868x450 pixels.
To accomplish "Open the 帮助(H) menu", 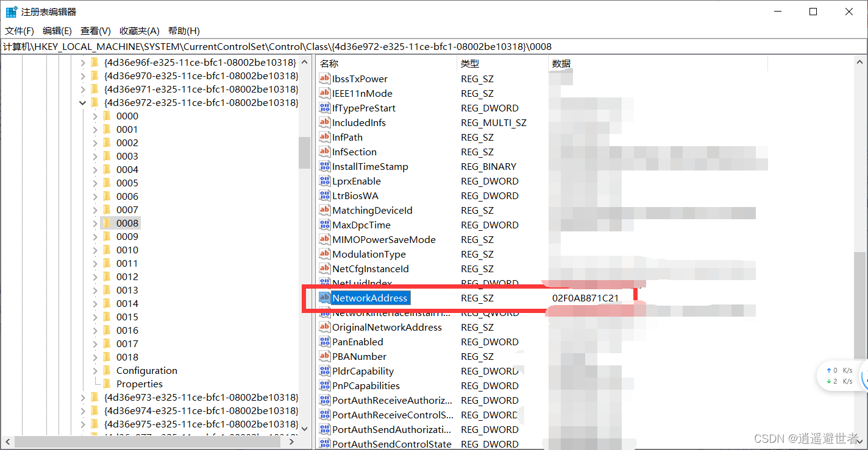I will pyautogui.click(x=183, y=30).
